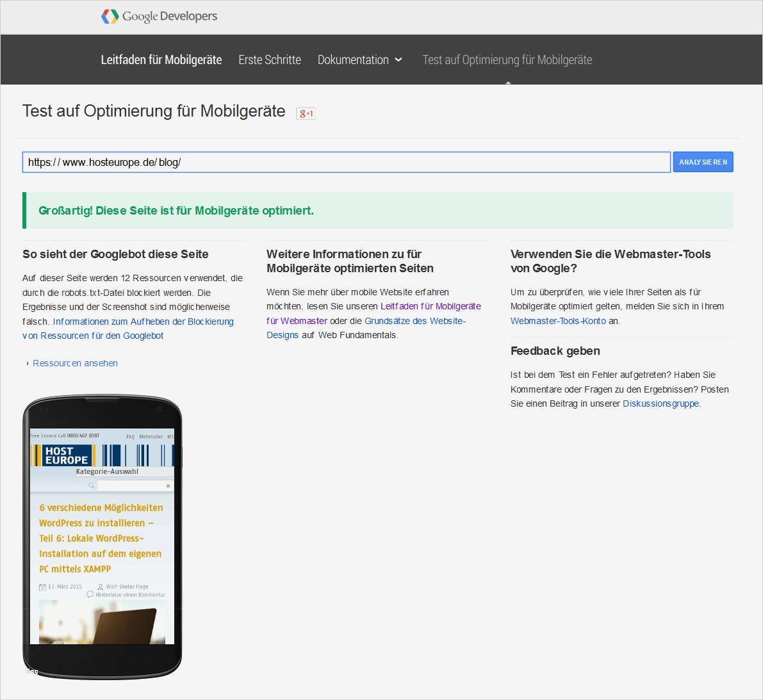This screenshot has width=763, height=700.
Task: Click 'FAQ' link in phone preview
Action: (x=131, y=436)
